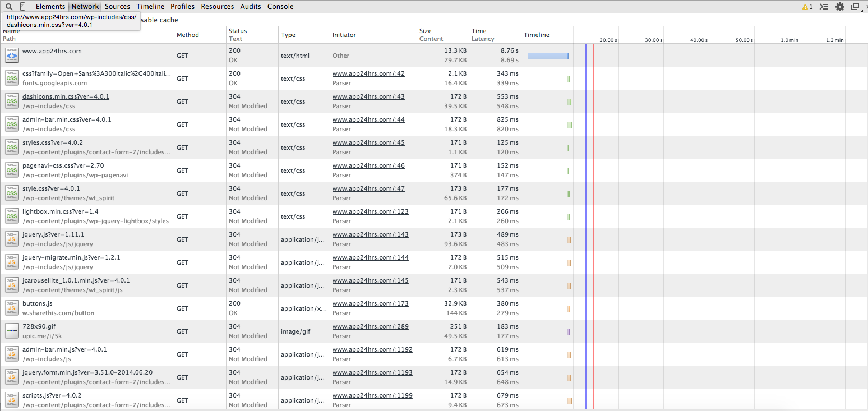This screenshot has width=868, height=411.
Task: Open DevTools settings gear
Action: tap(839, 7)
